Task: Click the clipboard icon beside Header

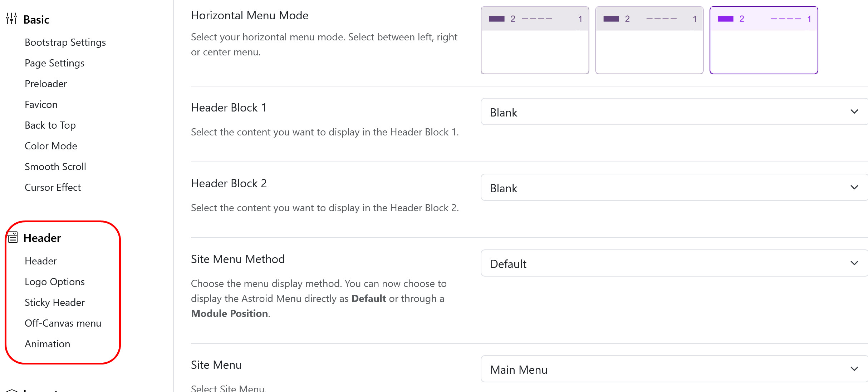Action: point(13,237)
